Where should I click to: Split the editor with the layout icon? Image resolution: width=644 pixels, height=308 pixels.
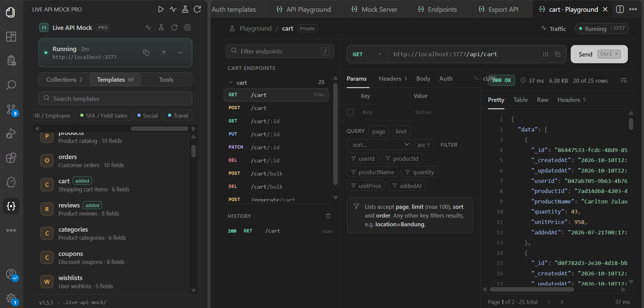620,9
